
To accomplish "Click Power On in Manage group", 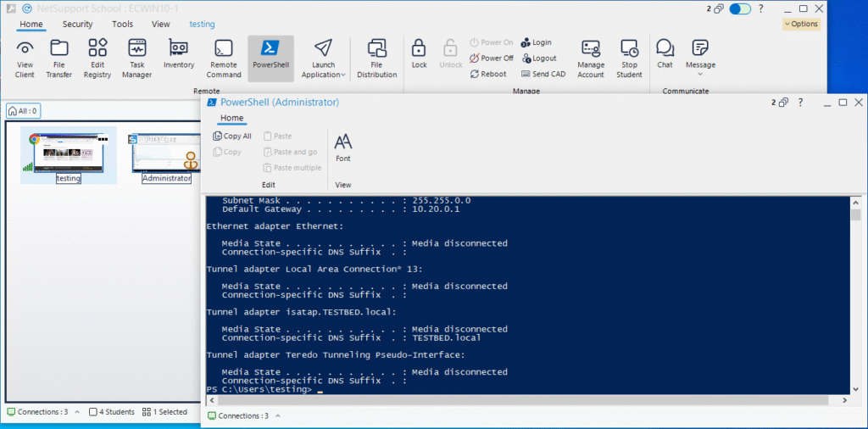I will 492,42.
